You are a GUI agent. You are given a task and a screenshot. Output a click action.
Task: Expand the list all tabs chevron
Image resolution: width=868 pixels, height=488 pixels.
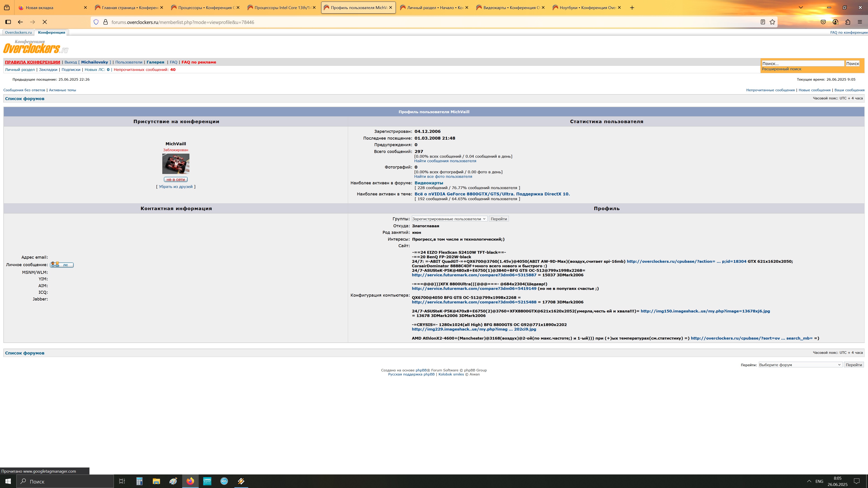[801, 7]
